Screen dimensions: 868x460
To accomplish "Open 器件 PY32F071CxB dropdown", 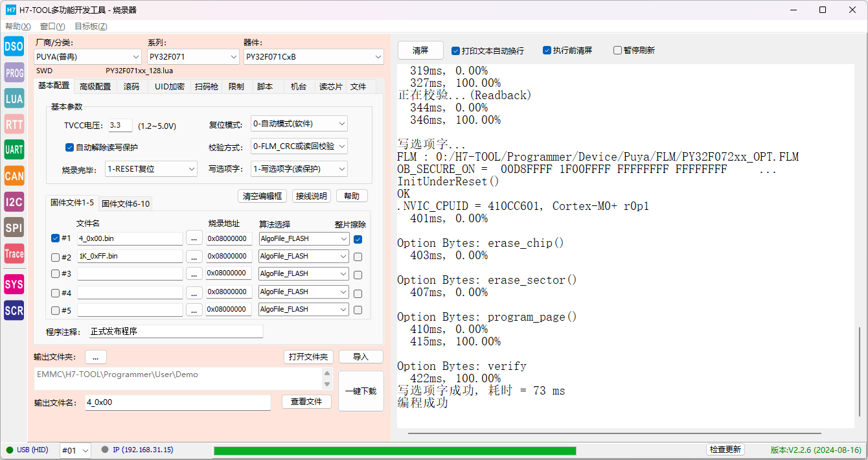I will click(314, 57).
